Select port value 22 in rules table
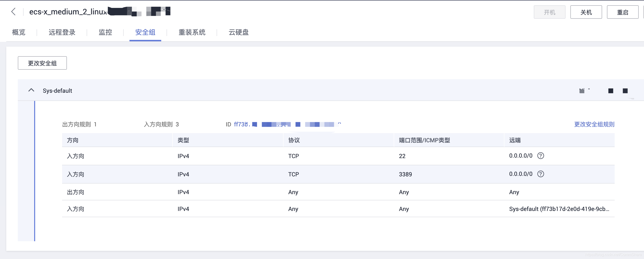The height and width of the screenshot is (259, 644). click(x=402, y=156)
